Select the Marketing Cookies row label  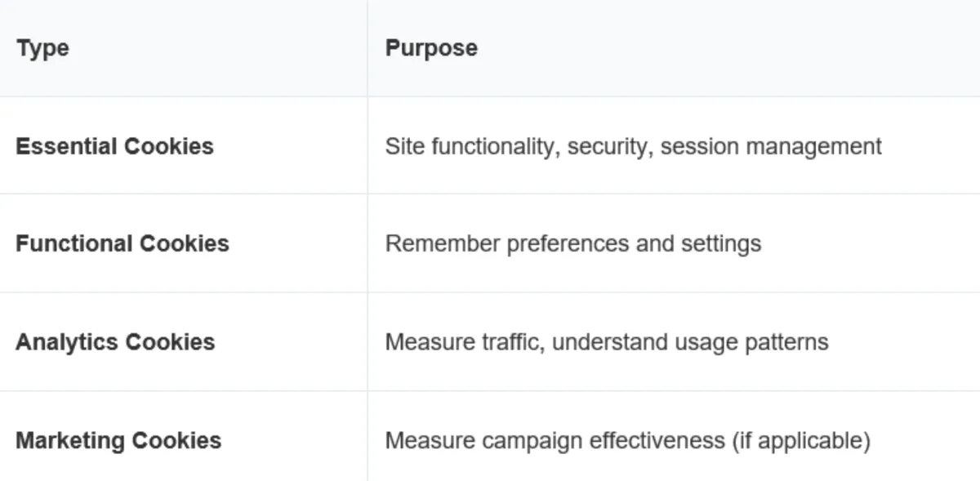pyautogui.click(x=118, y=440)
